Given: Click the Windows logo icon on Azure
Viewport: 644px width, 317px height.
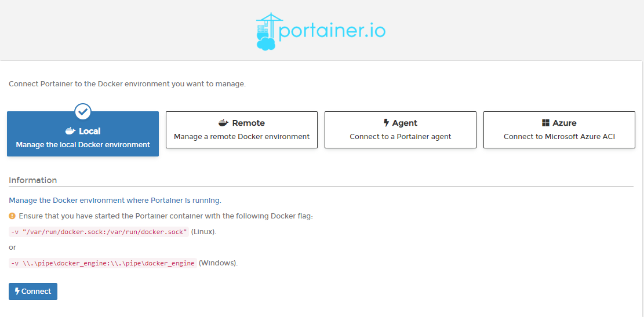Looking at the screenshot, I should pyautogui.click(x=546, y=123).
